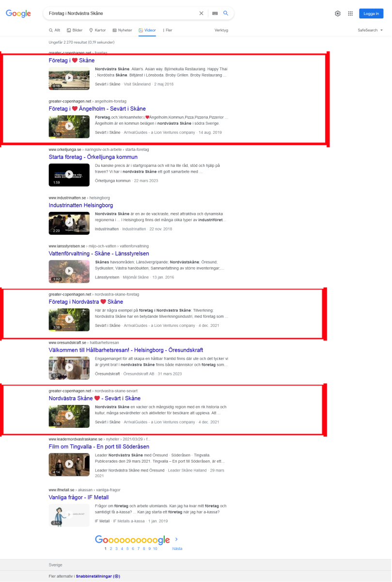The image size is (392, 582).
Task: Click the magnifier search icon
Action: click(226, 14)
